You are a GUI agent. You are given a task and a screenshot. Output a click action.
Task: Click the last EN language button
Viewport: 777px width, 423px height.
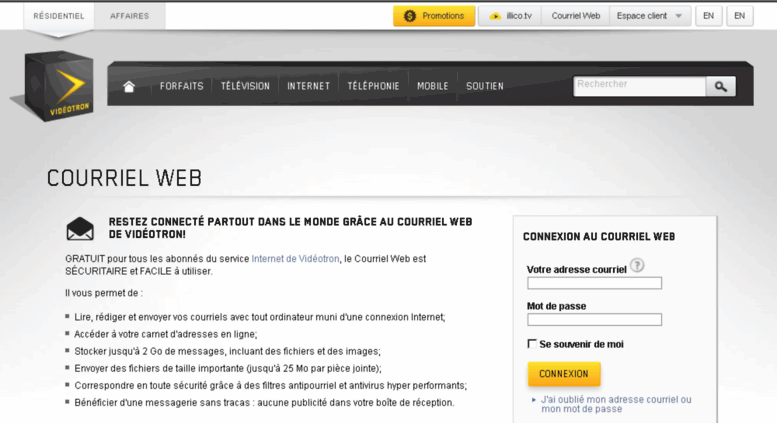739,16
